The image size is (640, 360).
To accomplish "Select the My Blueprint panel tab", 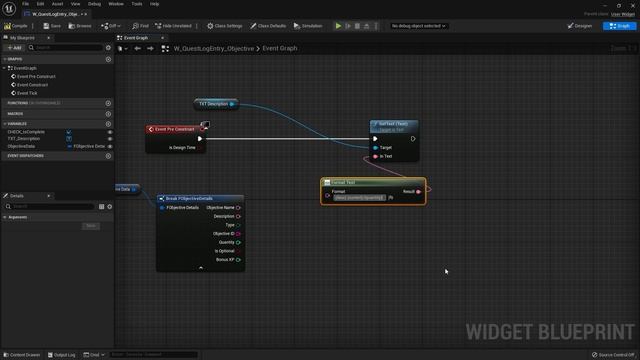I will (x=22, y=38).
